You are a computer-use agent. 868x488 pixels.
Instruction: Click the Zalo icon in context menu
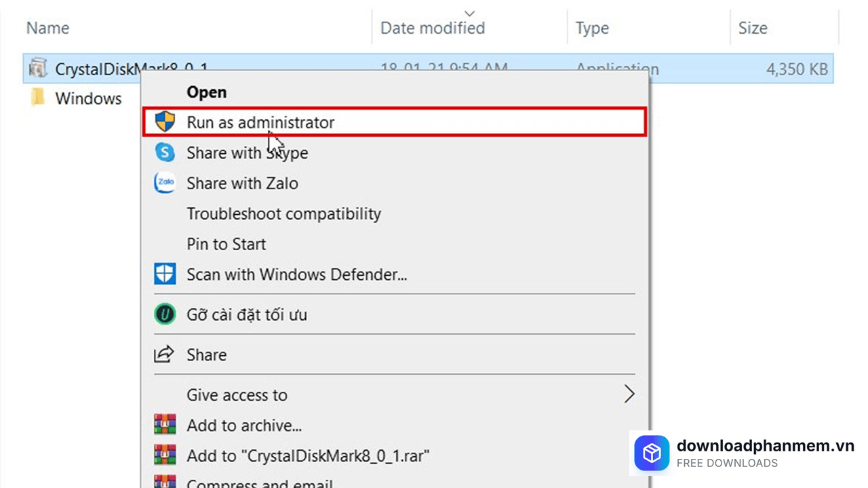[165, 183]
